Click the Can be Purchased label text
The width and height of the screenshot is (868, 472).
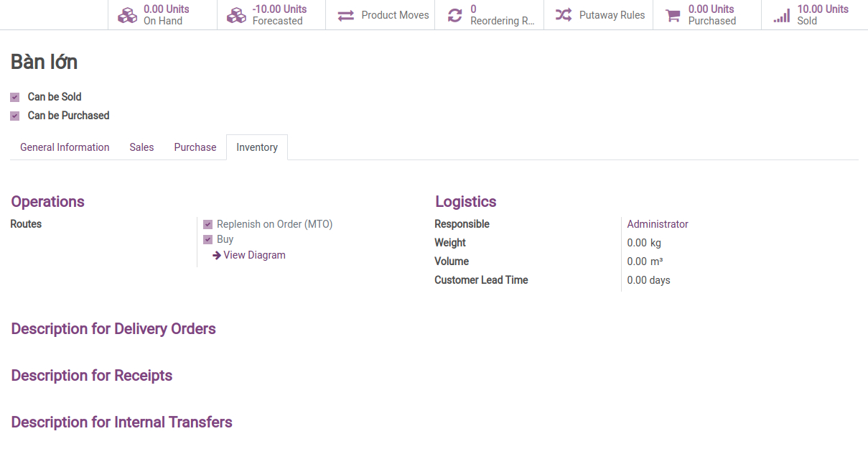[x=68, y=116]
